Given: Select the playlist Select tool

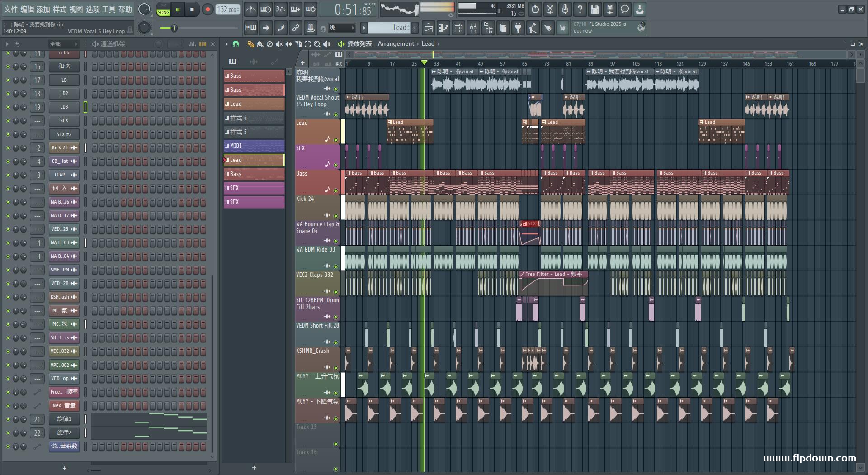Looking at the screenshot, I should (307, 44).
